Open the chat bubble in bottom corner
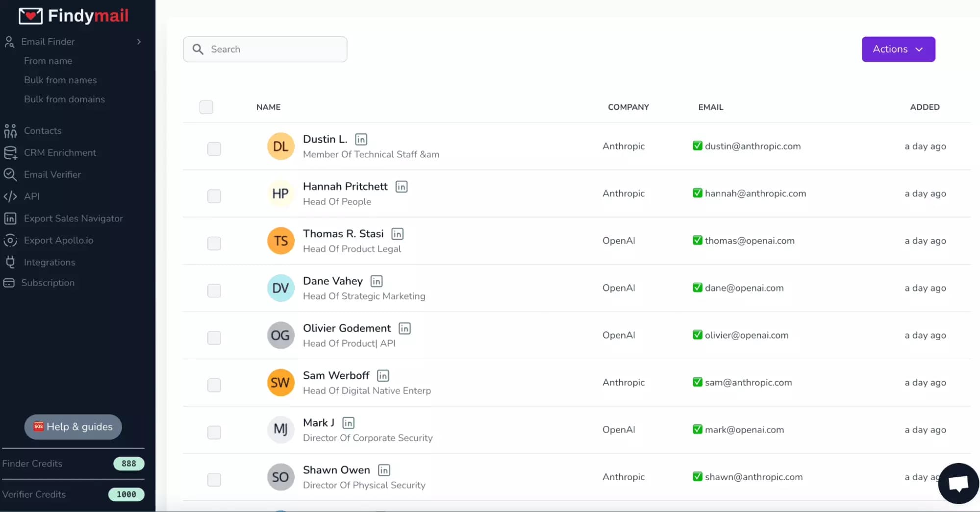Screen dimensions: 980x512 click(x=958, y=484)
